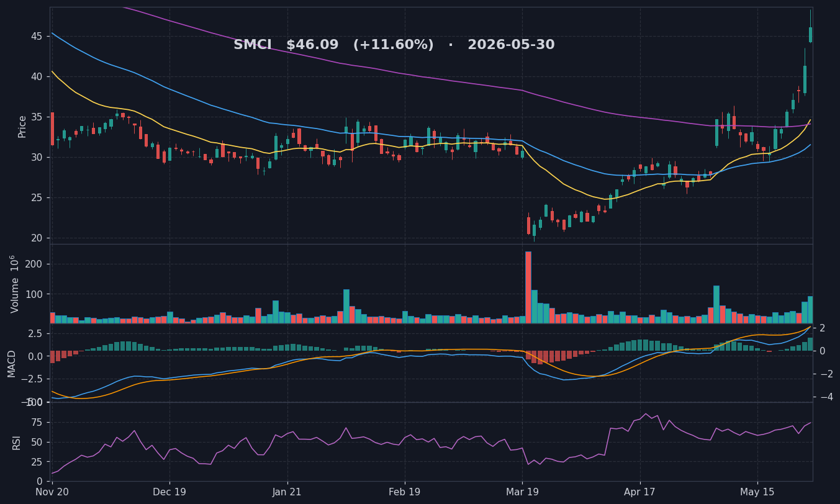
Task: Click the May 15 date tick label
Action: tap(757, 492)
